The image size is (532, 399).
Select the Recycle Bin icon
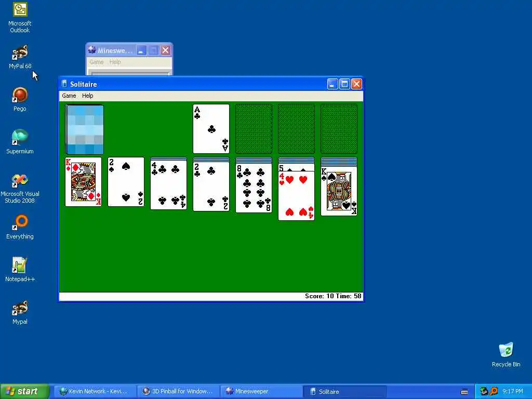point(506,355)
